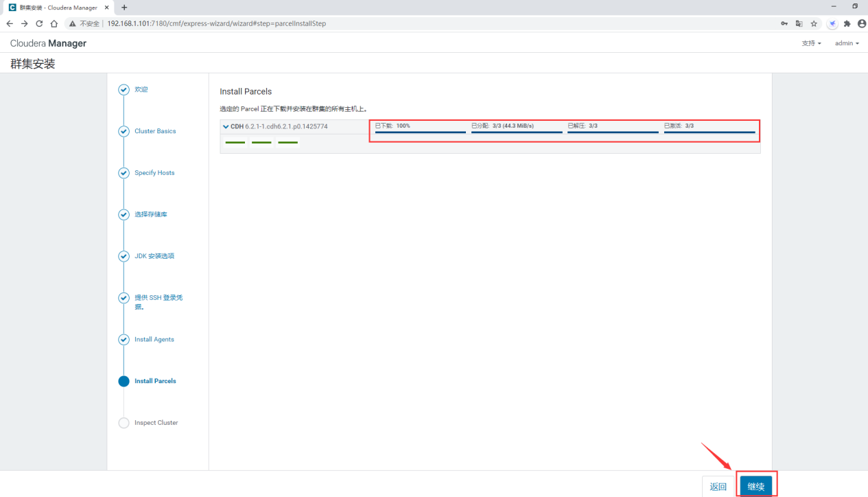Click the address bar URL

click(x=216, y=23)
